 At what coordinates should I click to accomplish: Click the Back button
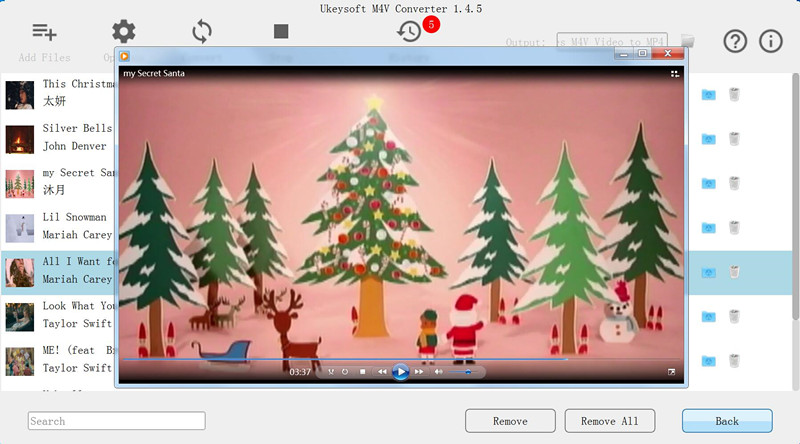click(727, 421)
